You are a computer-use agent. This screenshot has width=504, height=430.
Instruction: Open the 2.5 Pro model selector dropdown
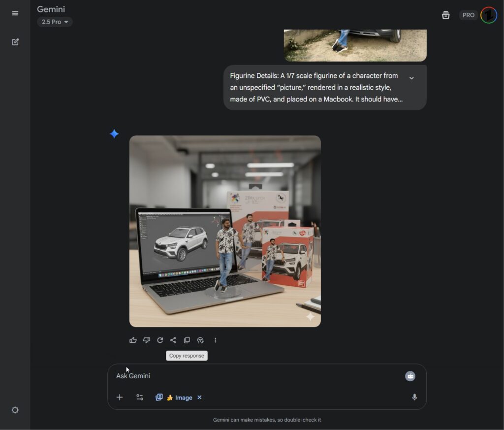pos(55,22)
